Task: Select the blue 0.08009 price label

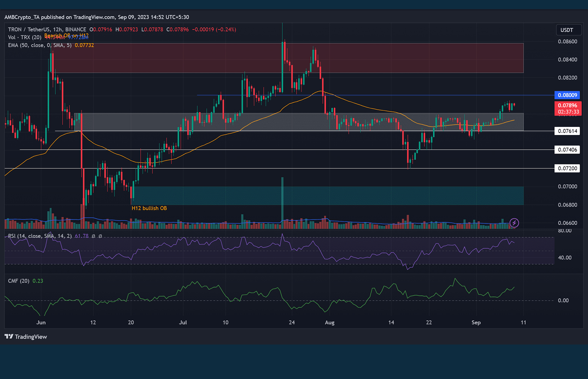Action: click(567, 95)
